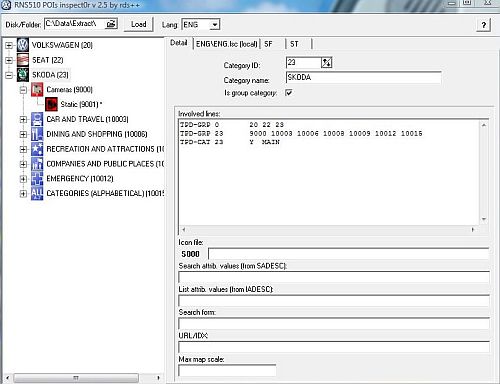Open the Lang ENG dropdown
500x384 pixels.
pos(215,25)
